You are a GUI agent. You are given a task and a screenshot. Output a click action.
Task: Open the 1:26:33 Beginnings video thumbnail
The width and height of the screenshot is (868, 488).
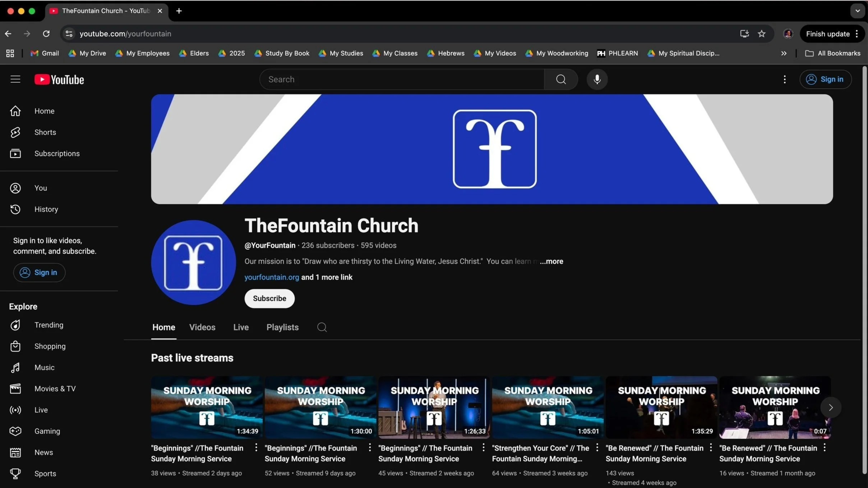point(434,407)
